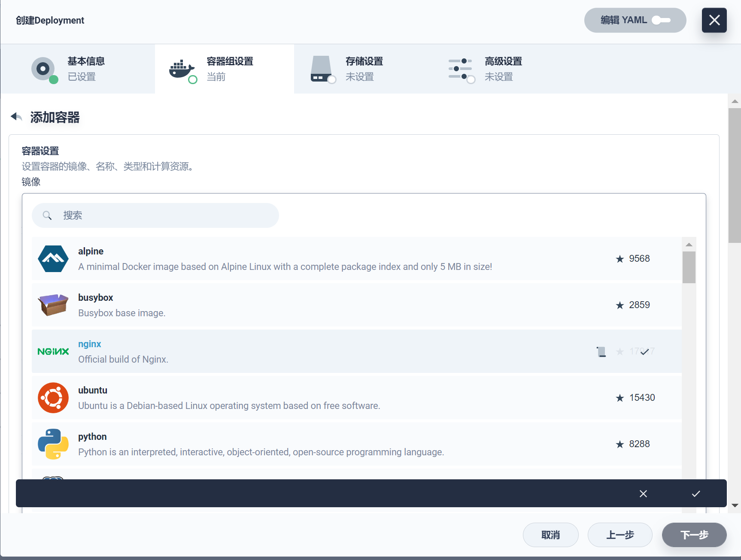Image resolution: width=741 pixels, height=560 pixels.
Task: Click the Docker whale icon on 容器组设置 step
Action: 182,69
